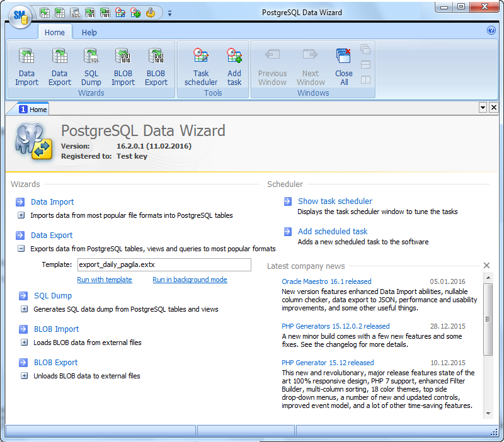Open Show task scheduler link
504x442 pixels.
point(335,201)
